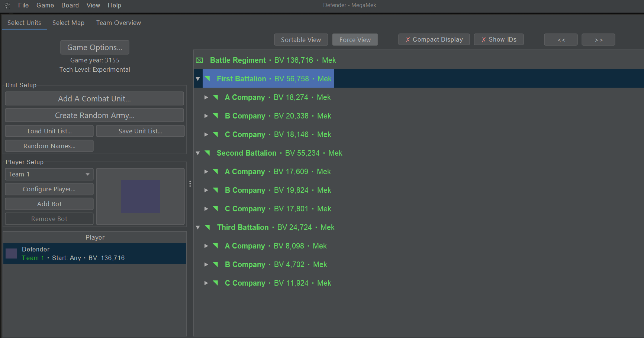Open the Select Map tab
The width and height of the screenshot is (644, 338).
[68, 23]
